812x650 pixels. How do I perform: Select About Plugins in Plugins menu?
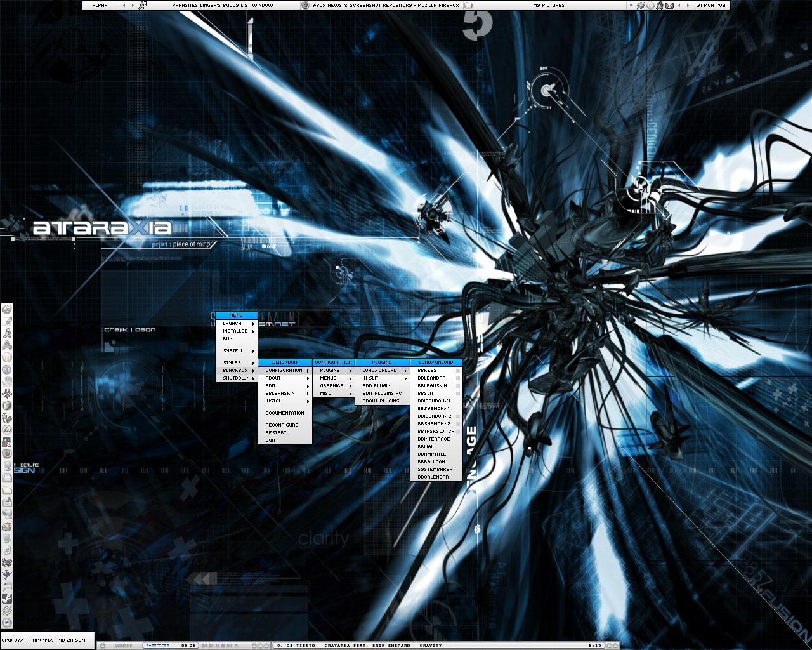click(382, 401)
